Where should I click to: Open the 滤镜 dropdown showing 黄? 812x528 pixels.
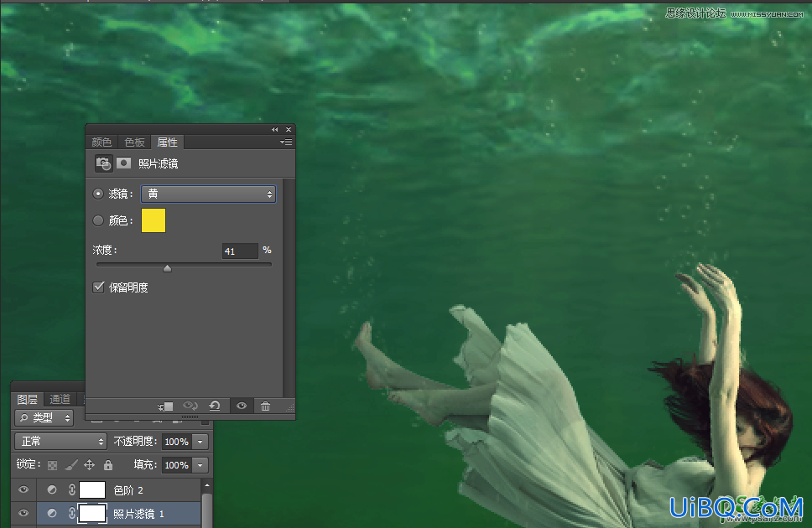pos(208,194)
